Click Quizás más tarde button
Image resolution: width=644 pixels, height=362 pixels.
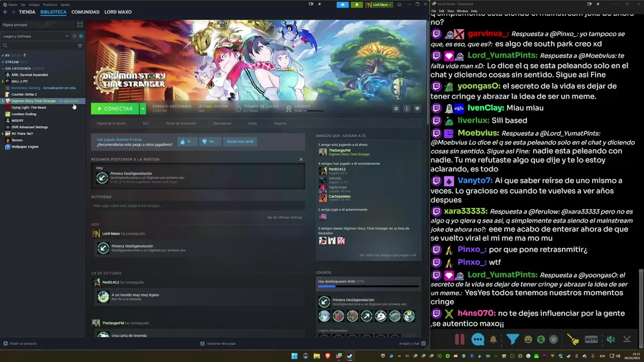pyautogui.click(x=240, y=141)
